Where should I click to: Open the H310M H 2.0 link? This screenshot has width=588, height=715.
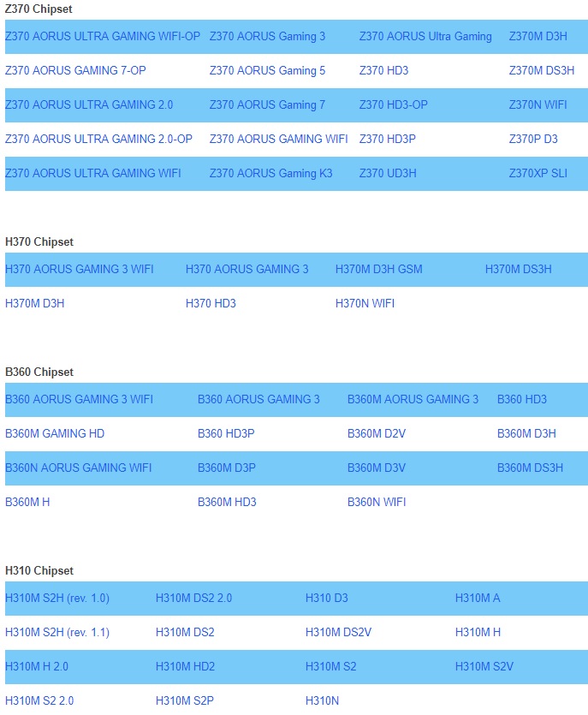click(x=37, y=667)
